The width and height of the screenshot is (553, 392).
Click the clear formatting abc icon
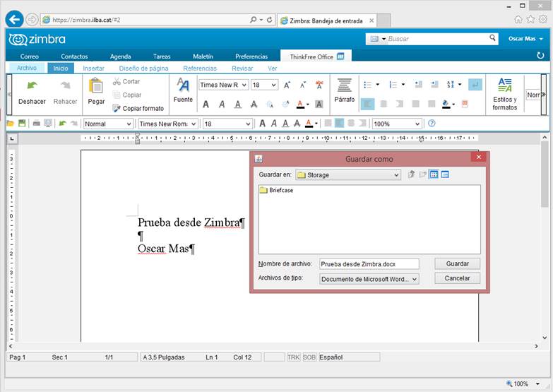point(319,85)
